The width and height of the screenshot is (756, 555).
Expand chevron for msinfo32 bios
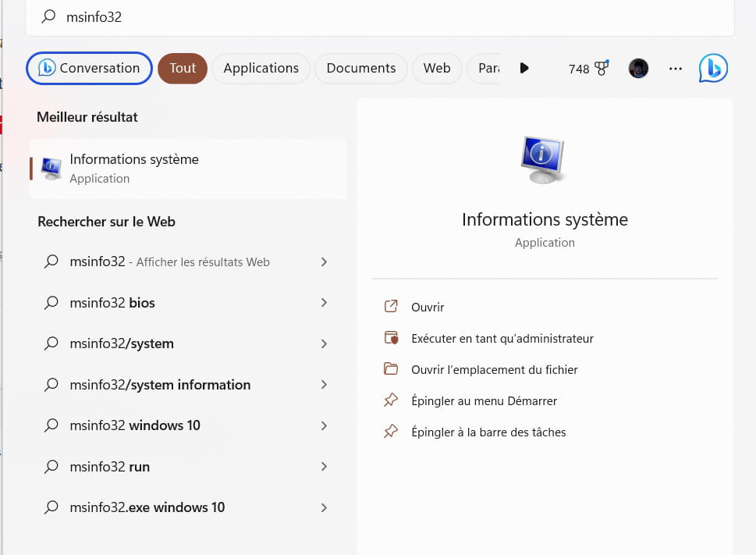tap(324, 302)
